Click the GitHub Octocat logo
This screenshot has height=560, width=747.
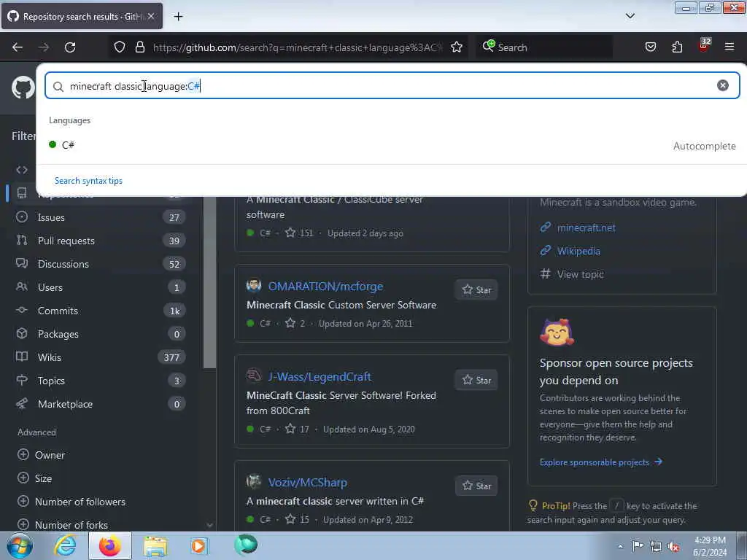click(23, 88)
